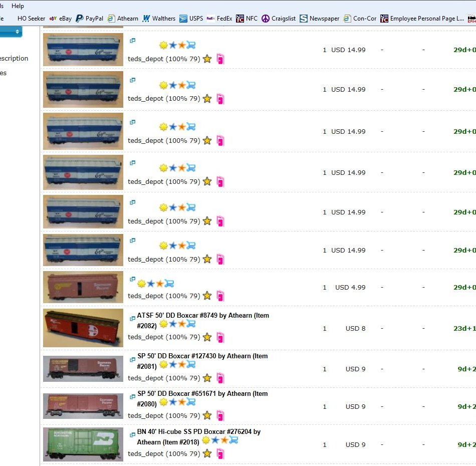Click the seller's gold star in the ATSF #8749 row
Image resolution: width=476 pixels, height=466 pixels.
point(207,337)
